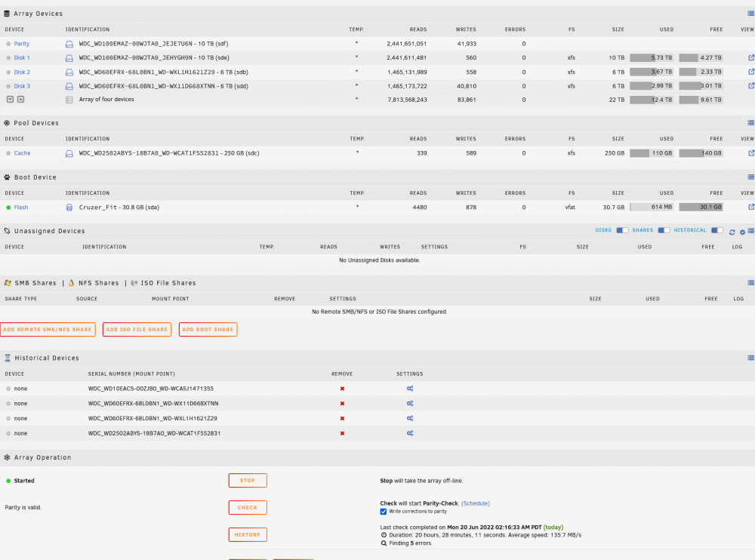Click Disk 1 free space bar 4.27 TB

[701, 58]
